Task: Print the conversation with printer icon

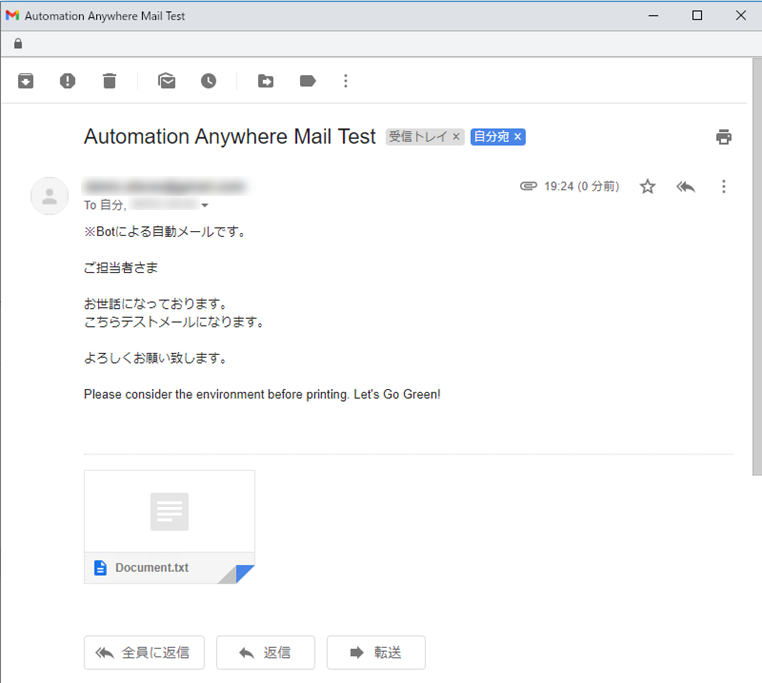Action: tap(724, 137)
